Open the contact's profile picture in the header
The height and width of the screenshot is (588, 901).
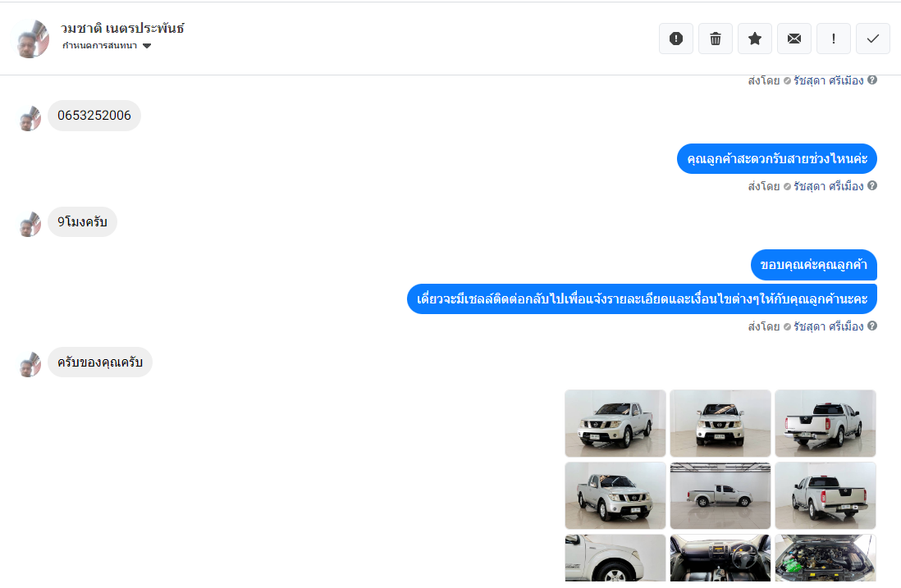(x=31, y=39)
